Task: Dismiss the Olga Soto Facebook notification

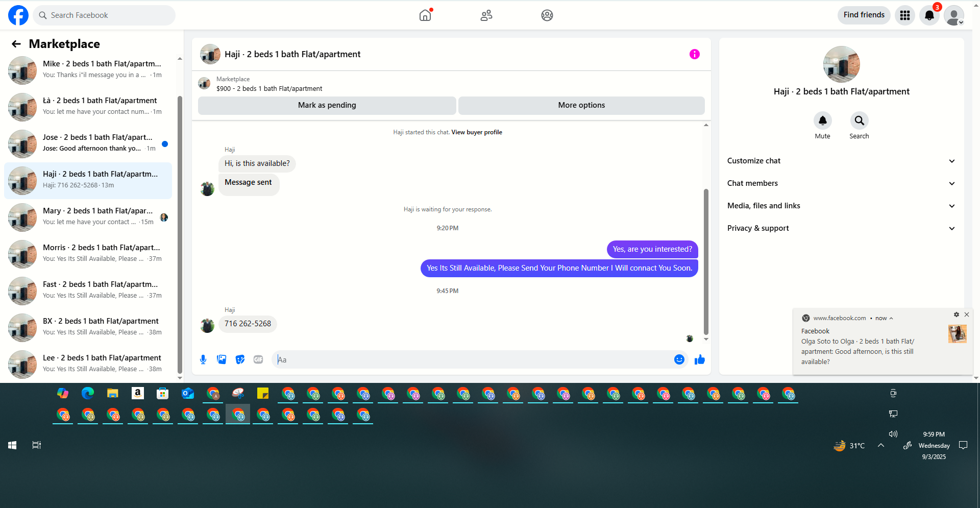Action: (967, 315)
